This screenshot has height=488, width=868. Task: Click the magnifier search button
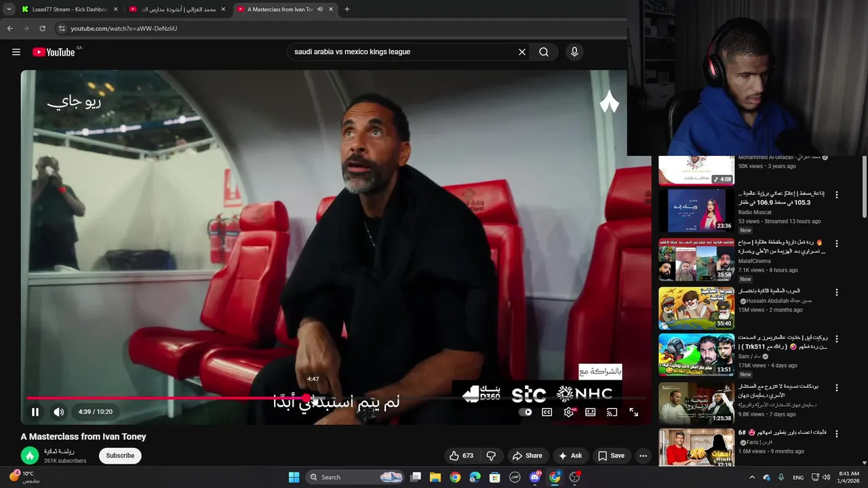(544, 52)
